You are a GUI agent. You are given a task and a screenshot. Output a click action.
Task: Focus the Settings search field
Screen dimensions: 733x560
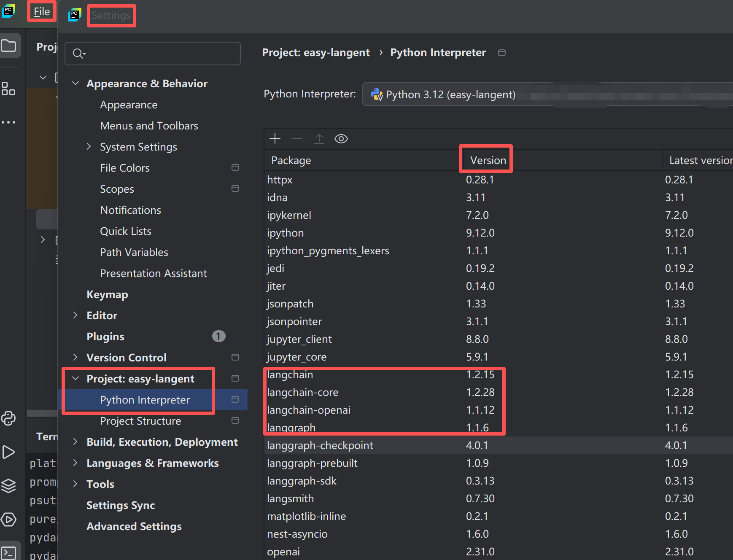pos(153,54)
